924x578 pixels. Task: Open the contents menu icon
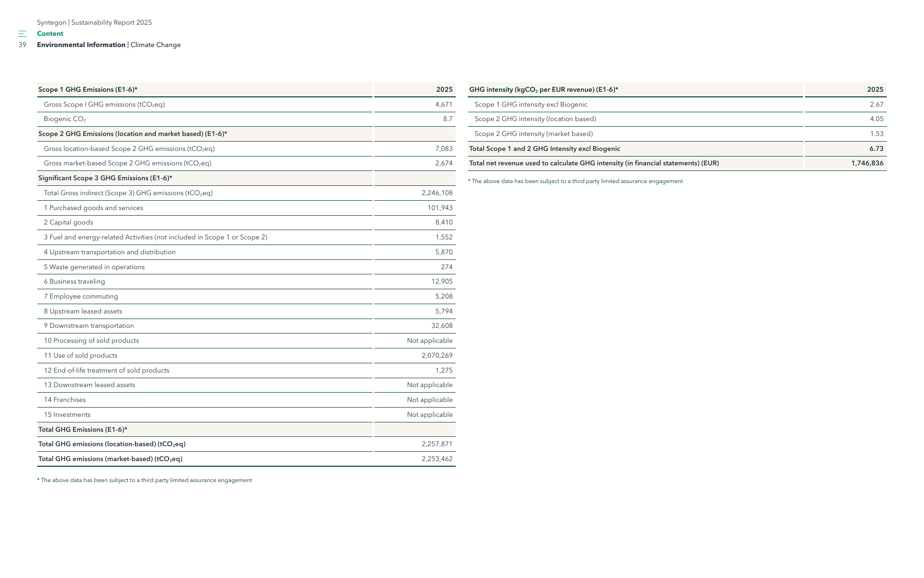[x=22, y=34]
